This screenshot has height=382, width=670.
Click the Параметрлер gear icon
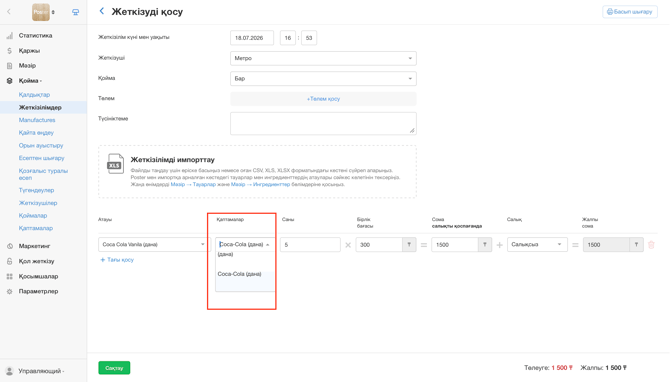click(9, 291)
